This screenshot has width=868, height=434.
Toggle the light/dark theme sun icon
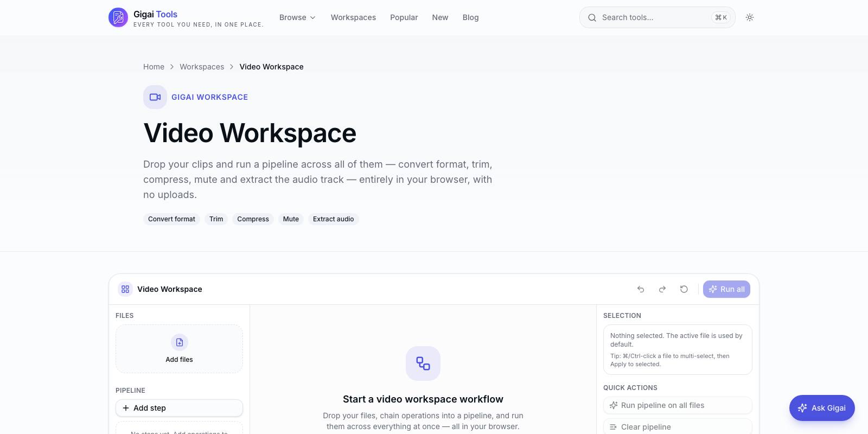point(750,17)
